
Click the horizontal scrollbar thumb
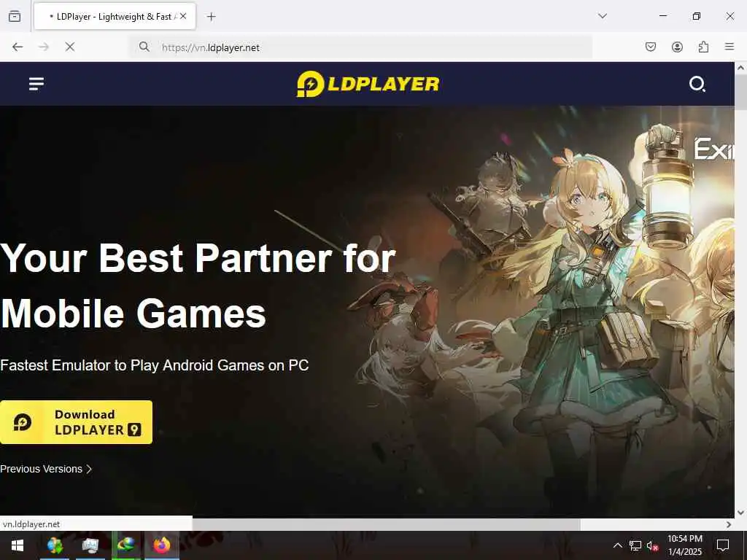point(386,524)
